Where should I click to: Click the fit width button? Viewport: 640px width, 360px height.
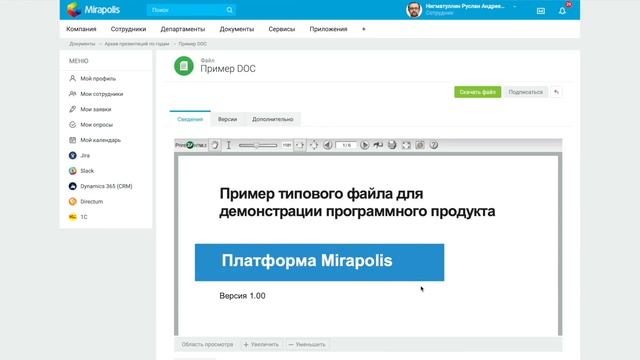tap(300, 145)
